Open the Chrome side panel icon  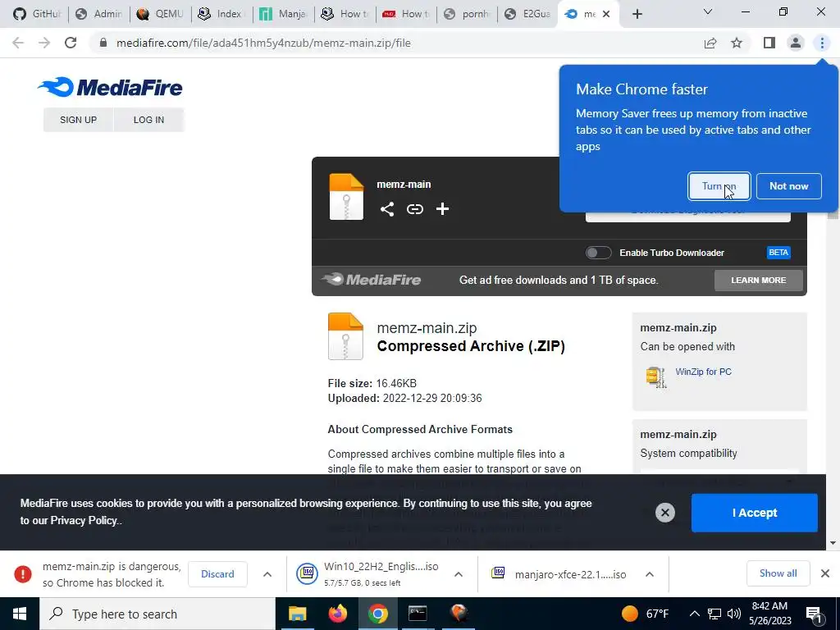[769, 43]
